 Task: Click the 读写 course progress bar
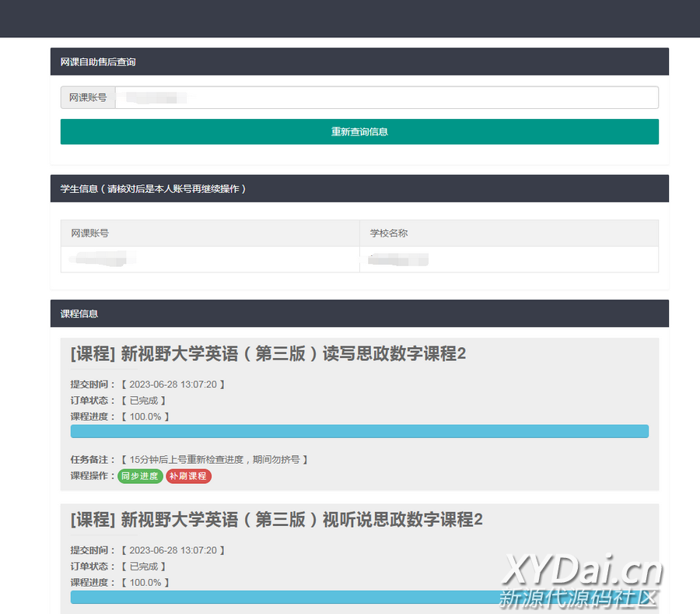point(359,431)
